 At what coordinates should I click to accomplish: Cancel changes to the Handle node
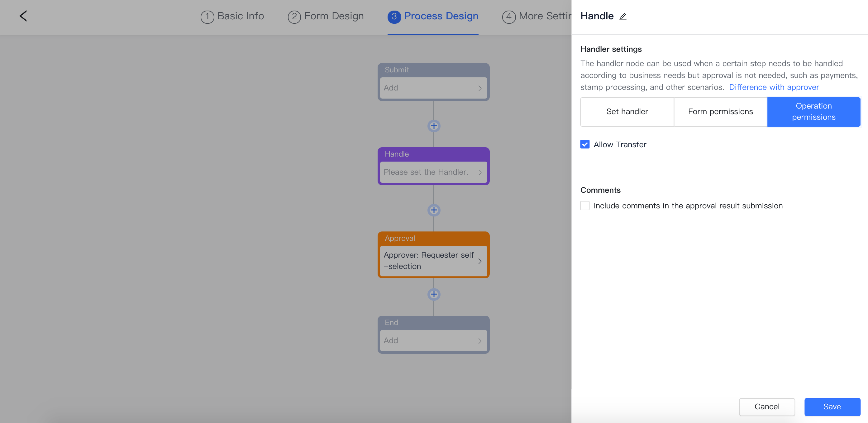coord(767,406)
